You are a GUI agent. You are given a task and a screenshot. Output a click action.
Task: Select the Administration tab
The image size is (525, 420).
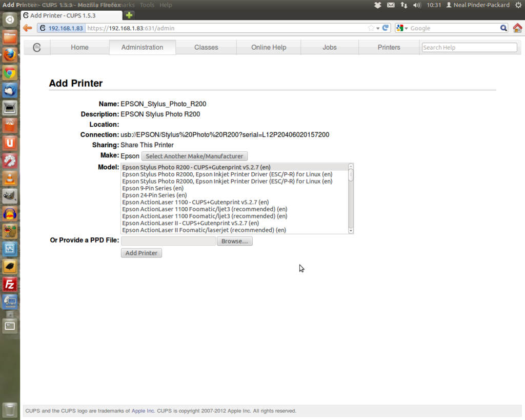point(143,47)
